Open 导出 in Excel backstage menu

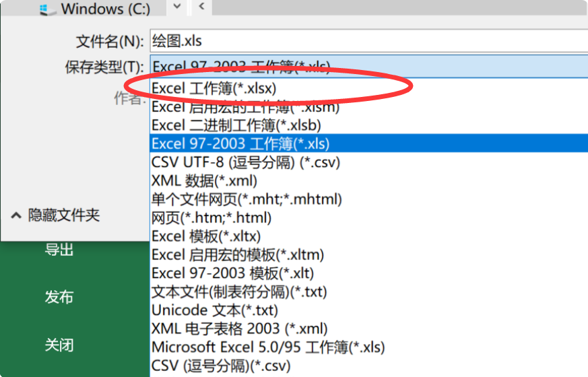pyautogui.click(x=59, y=250)
